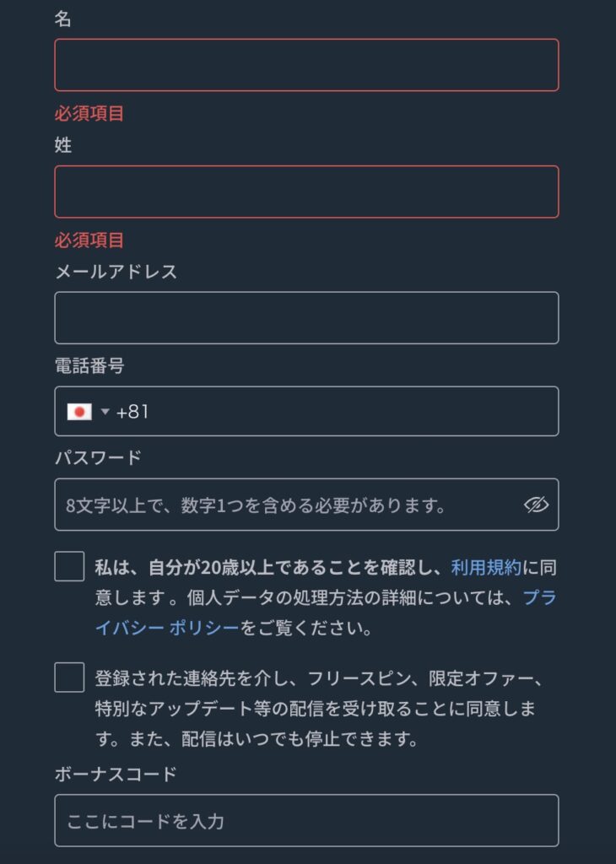Click the メールアドレス field label
The image size is (616, 864).
pyautogui.click(x=116, y=272)
